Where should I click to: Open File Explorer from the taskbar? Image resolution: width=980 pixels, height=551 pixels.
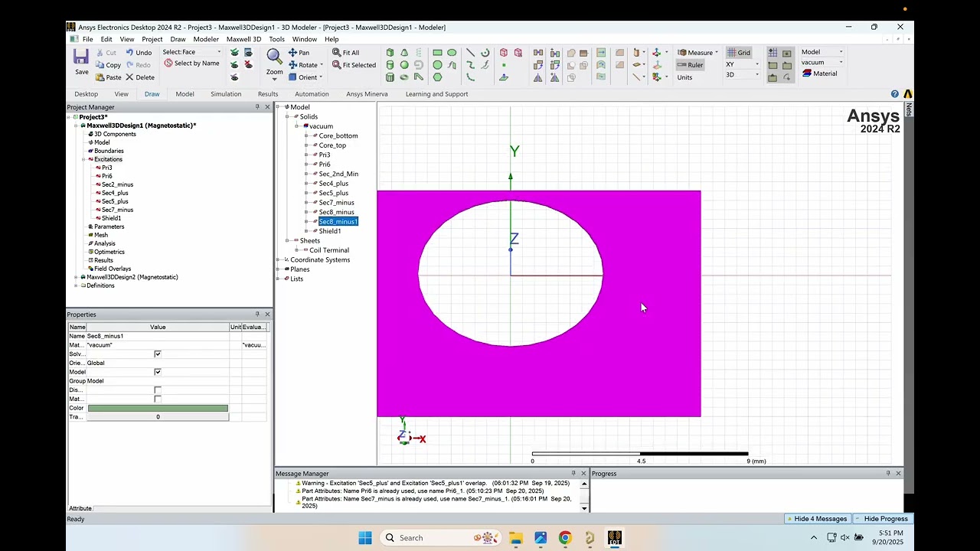pyautogui.click(x=516, y=538)
